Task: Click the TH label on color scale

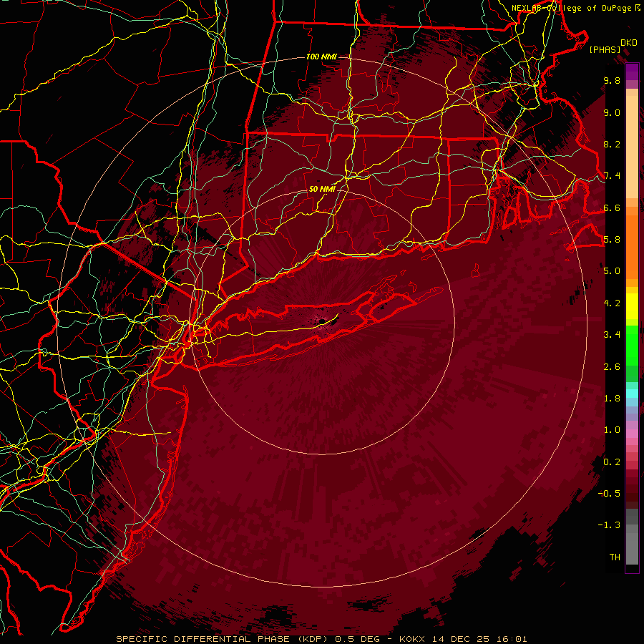Action: [x=615, y=557]
